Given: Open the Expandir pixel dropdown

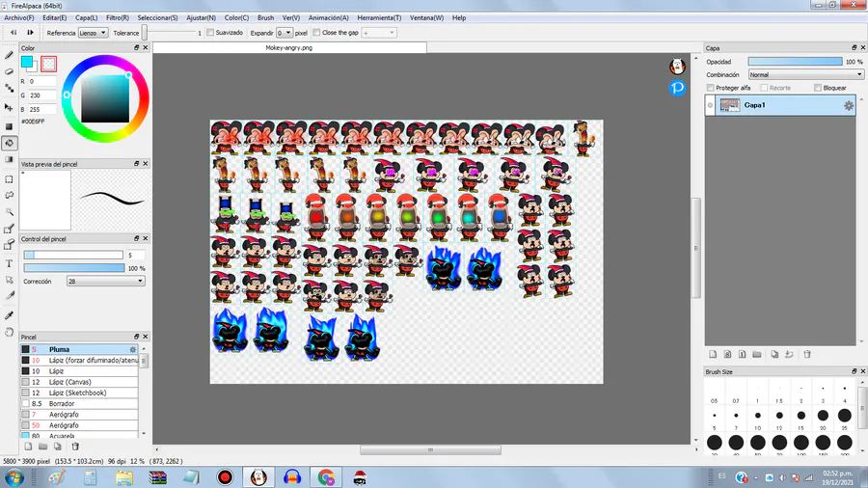Looking at the screenshot, I should pyautogui.click(x=284, y=33).
